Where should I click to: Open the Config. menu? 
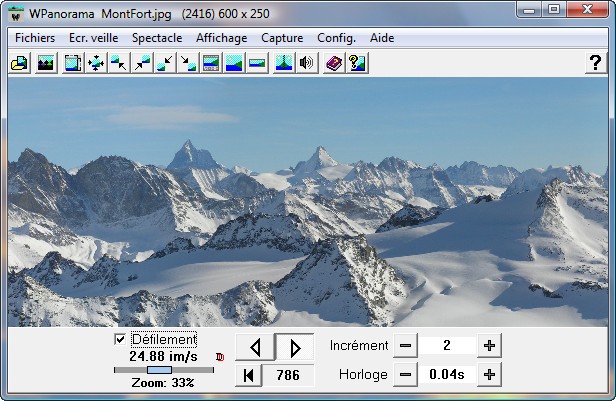coord(336,38)
